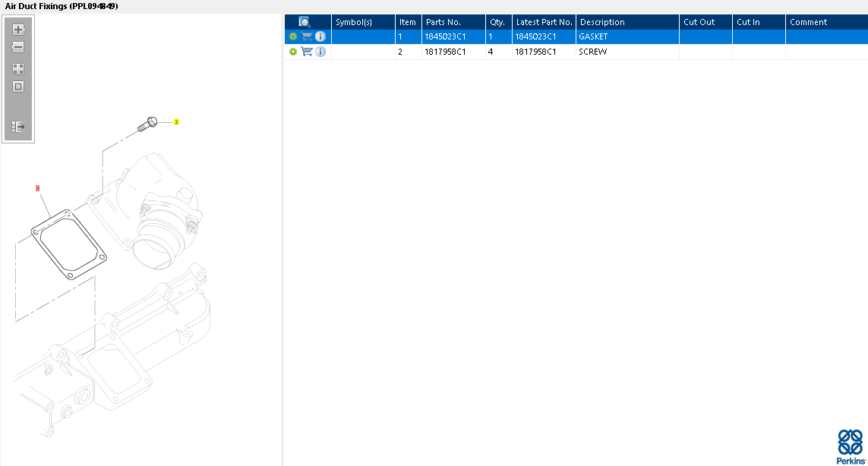Viewport: 868px width, 466px height.
Task: Click latest part number 1817958C1
Action: [536, 52]
